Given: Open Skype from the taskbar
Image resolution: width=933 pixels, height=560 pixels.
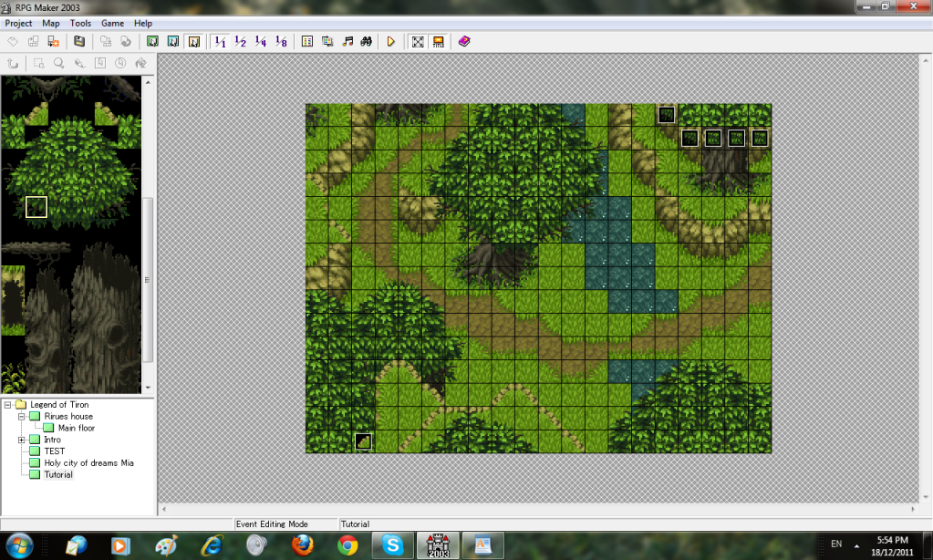Looking at the screenshot, I should [392, 545].
